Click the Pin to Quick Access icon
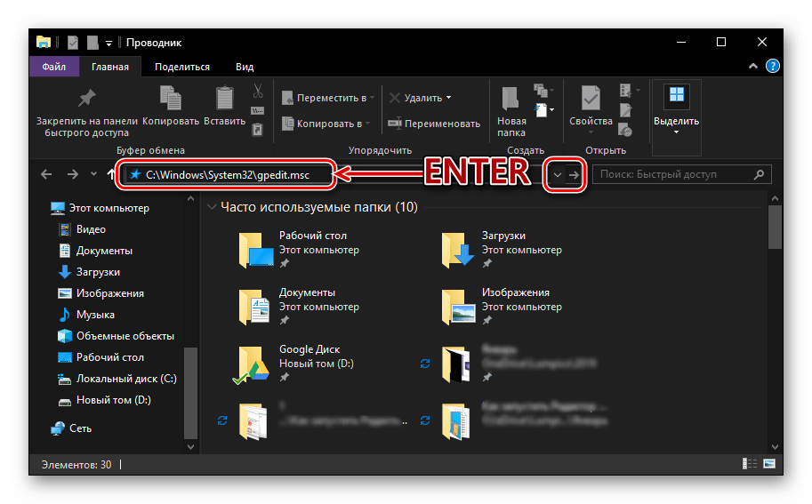812x504 pixels. pos(86,98)
